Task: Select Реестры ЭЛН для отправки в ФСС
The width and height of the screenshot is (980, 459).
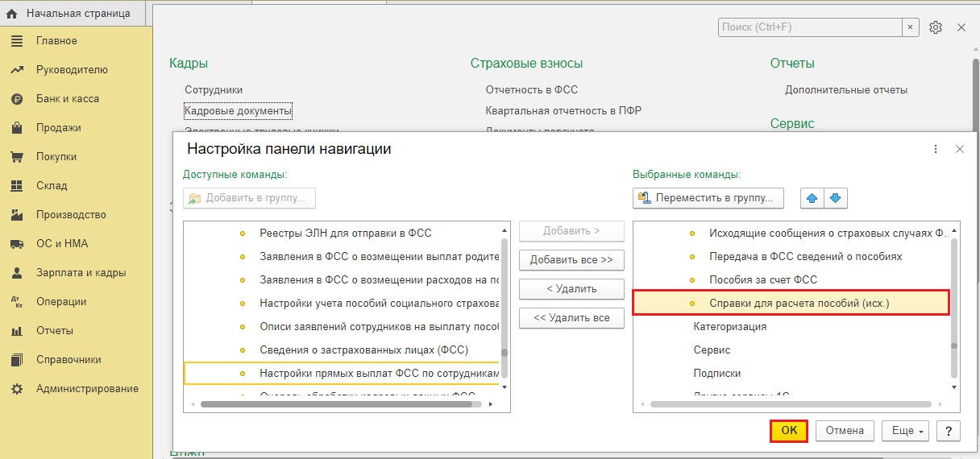Action: [x=345, y=234]
